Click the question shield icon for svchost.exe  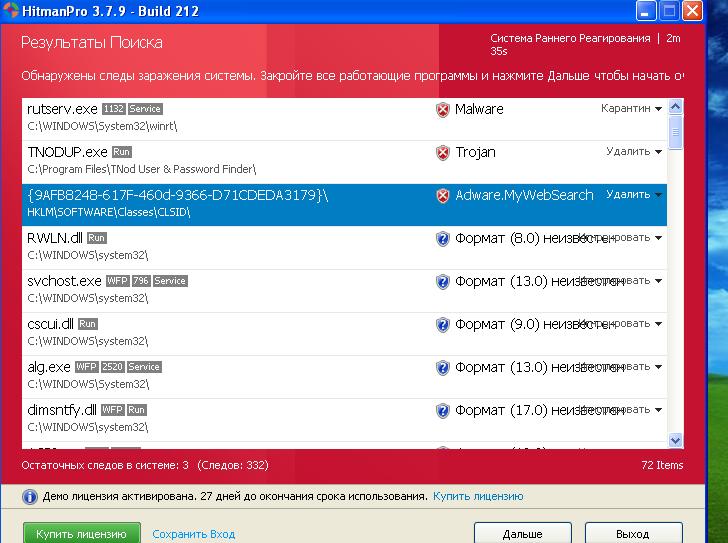pos(443,282)
